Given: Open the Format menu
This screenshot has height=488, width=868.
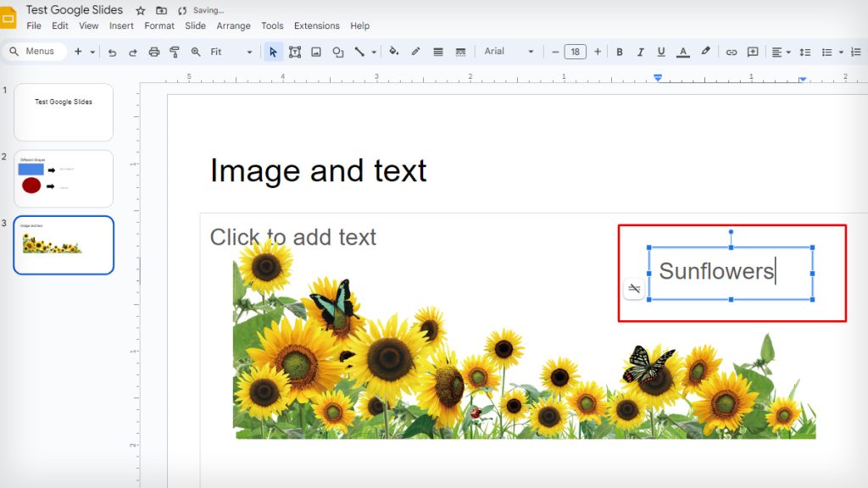Looking at the screenshot, I should 159,25.
